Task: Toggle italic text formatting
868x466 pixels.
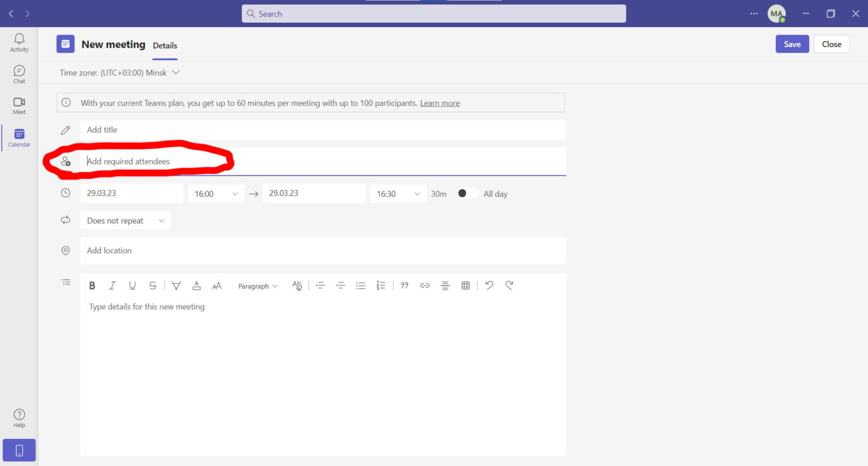Action: point(112,286)
